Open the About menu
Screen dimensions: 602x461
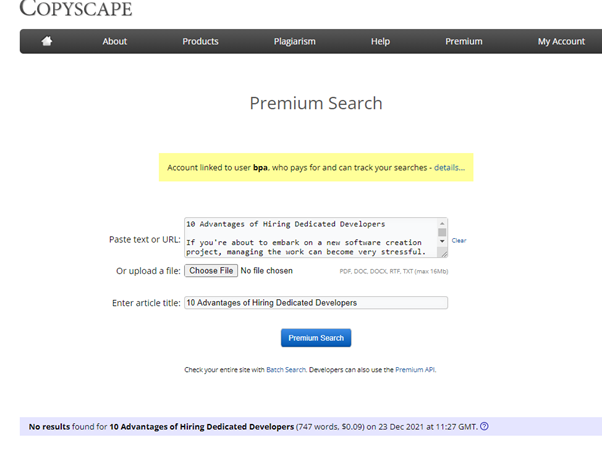(114, 41)
